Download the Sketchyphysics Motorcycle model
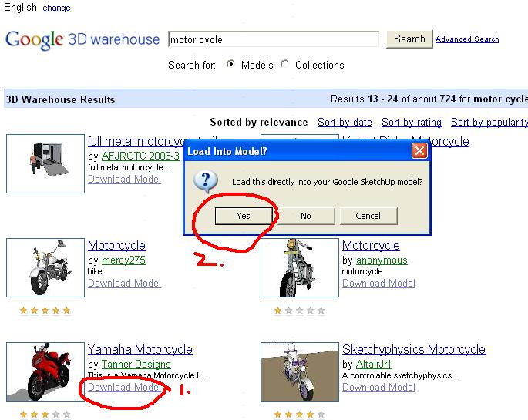 point(378,388)
